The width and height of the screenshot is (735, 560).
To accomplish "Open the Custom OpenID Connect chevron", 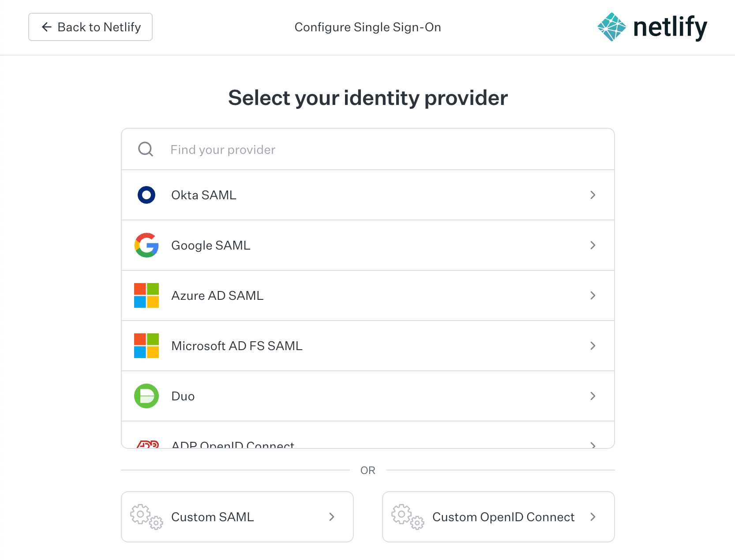I will (x=593, y=517).
